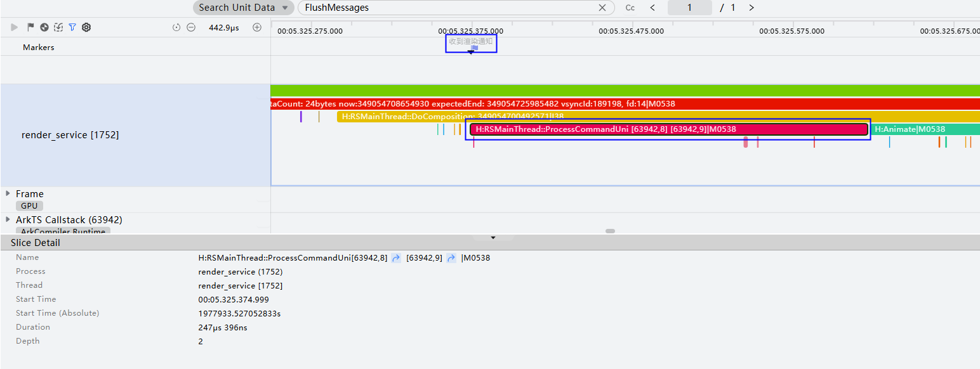The image size is (980, 369).
Task: Select the H:RSMainThread::DoComposition slice
Action: tap(658, 117)
